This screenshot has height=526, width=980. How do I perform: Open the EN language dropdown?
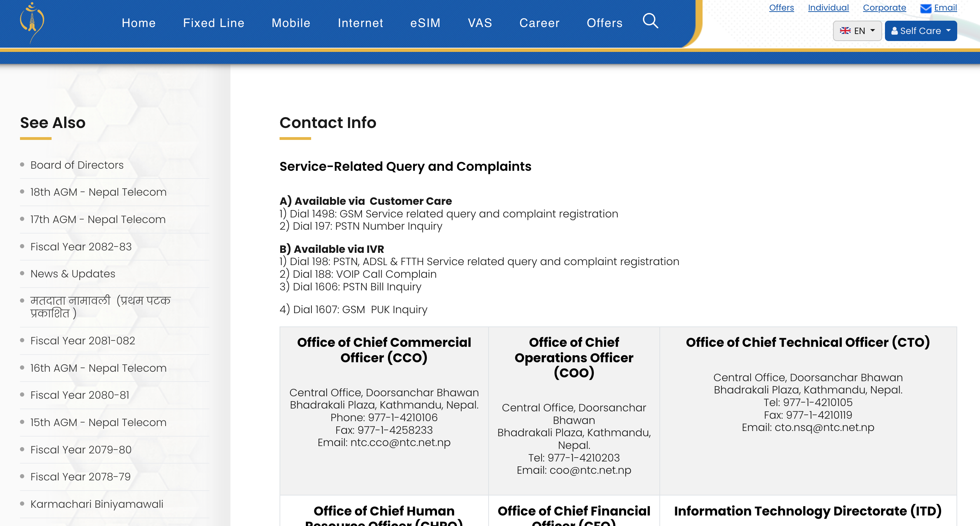[x=857, y=31]
